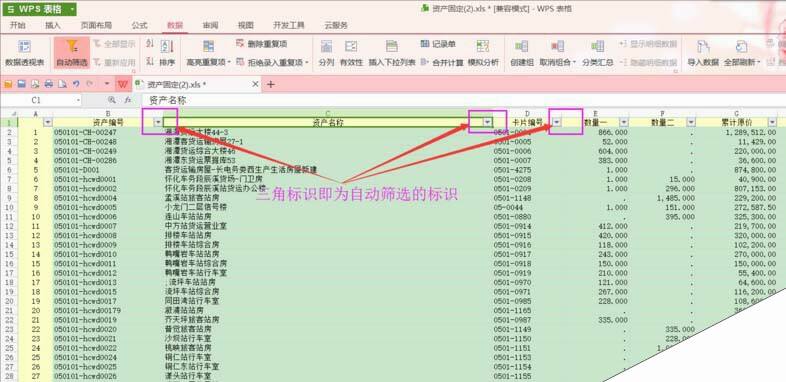Open the 资产编号 column filter dropdown
Screen dimensions: 786x382
pyautogui.click(x=158, y=122)
